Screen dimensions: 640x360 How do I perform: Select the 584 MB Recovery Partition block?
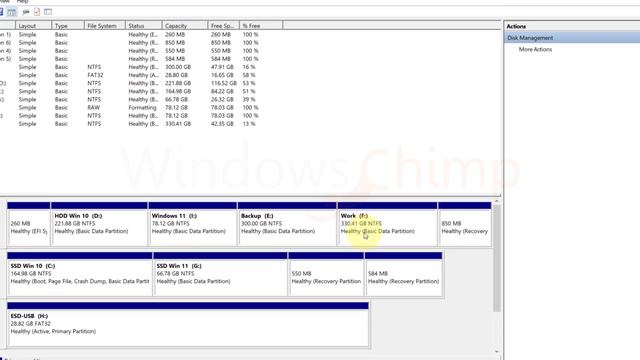tap(403, 274)
